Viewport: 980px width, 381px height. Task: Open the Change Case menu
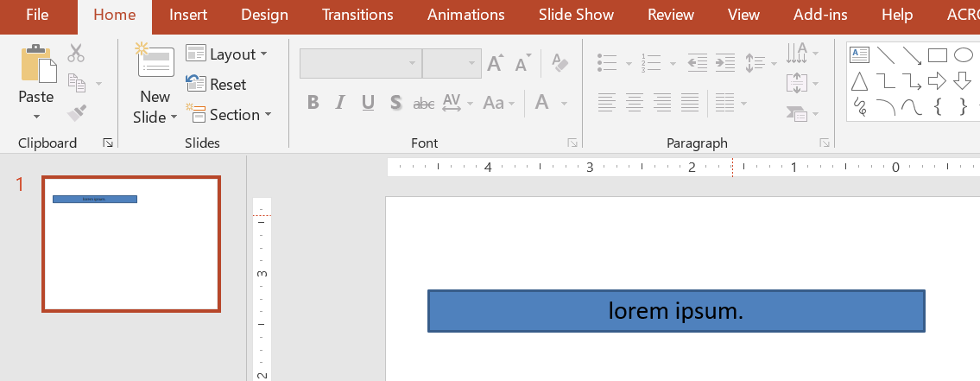499,103
